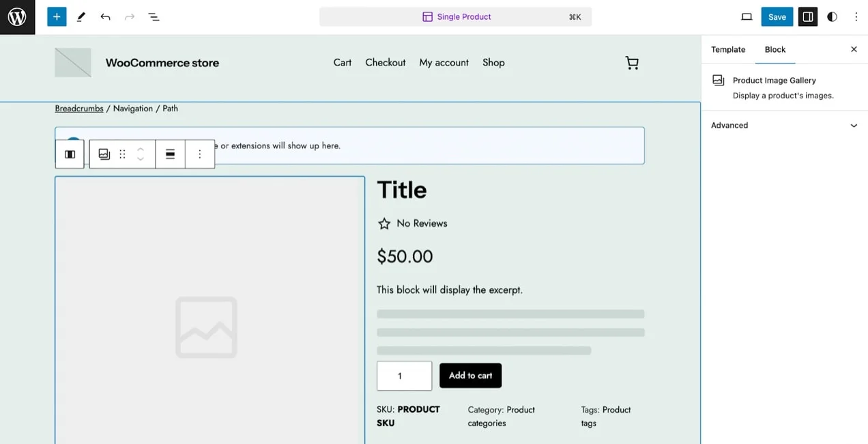Toggle the Settings sidebar panel icon
This screenshot has height=444, width=868.
click(807, 16)
